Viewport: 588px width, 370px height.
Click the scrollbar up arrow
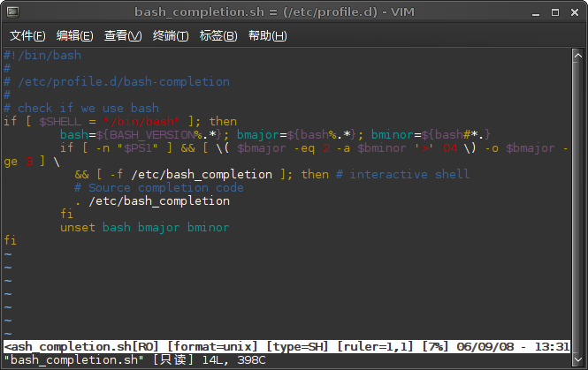click(x=578, y=56)
